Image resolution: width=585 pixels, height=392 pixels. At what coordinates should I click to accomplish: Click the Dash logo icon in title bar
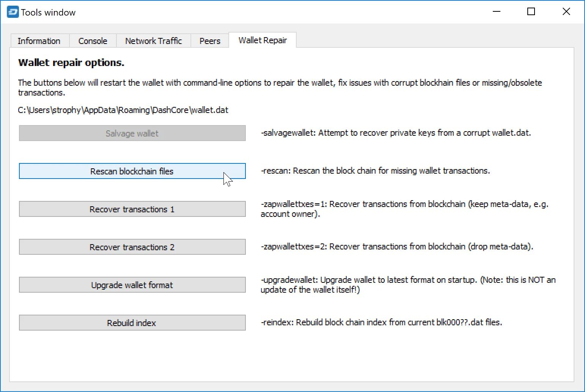pyautogui.click(x=13, y=12)
